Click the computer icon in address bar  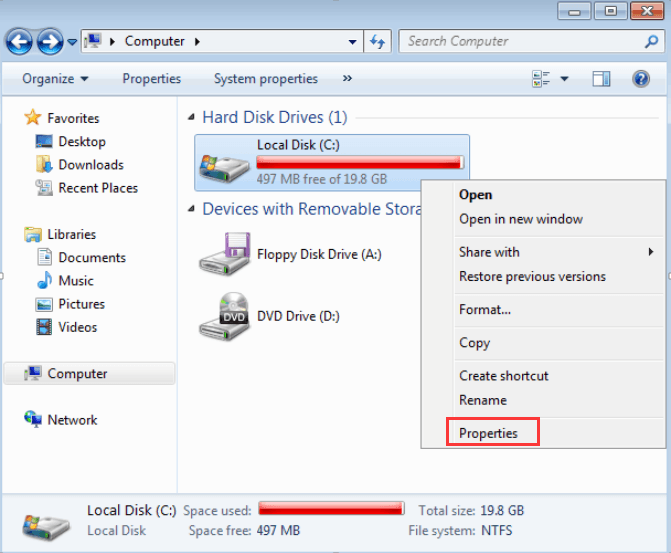point(93,41)
